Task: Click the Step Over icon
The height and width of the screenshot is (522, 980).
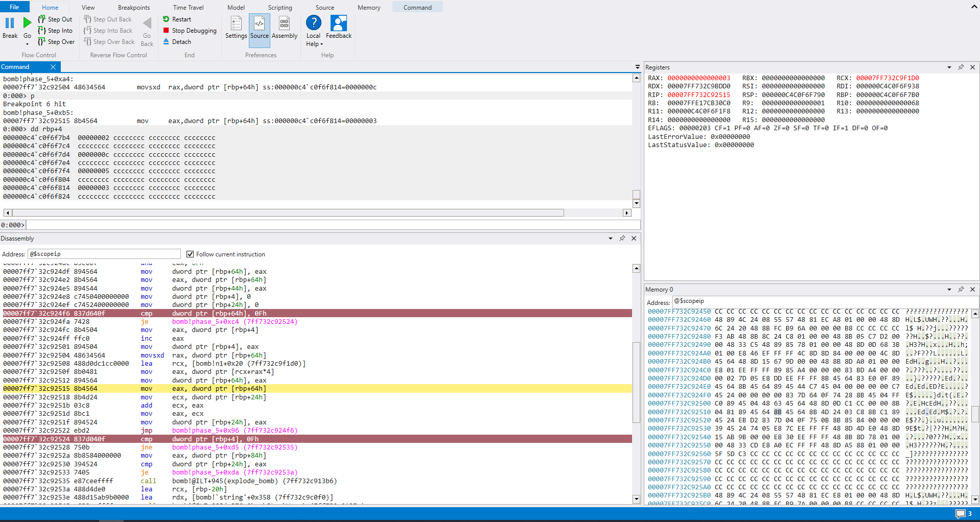Action: pyautogui.click(x=42, y=42)
